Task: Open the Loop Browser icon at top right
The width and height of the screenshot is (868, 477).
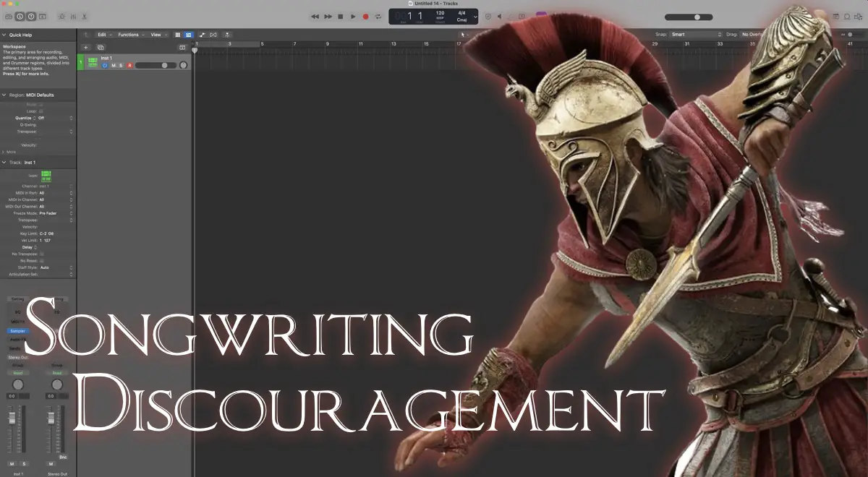Action: 848,16
